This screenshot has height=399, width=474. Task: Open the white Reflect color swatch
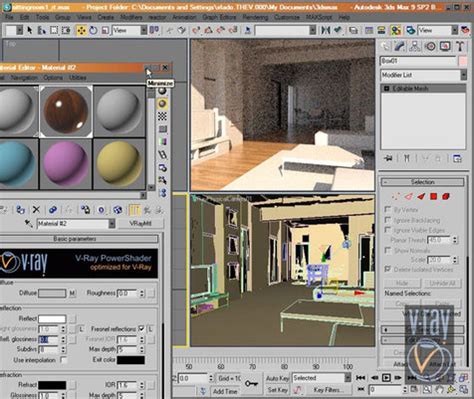tap(52, 319)
